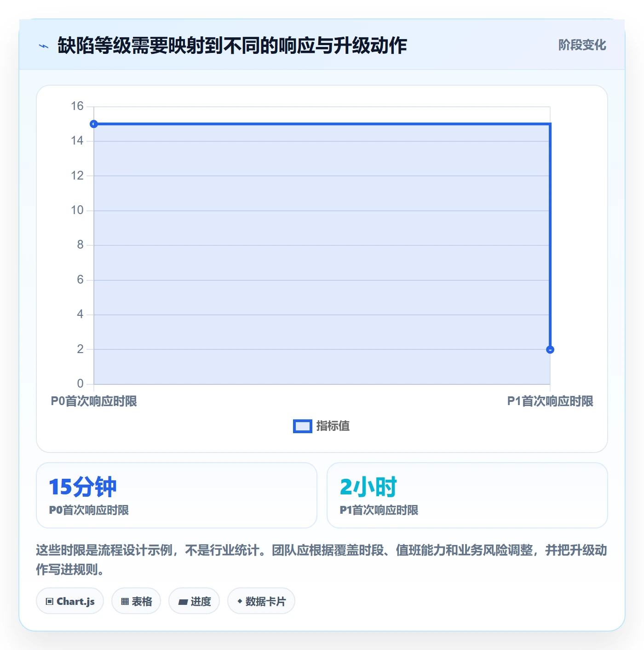Click the 数据卡片 tag chip
Viewport: 644px width, 650px height.
261,601
